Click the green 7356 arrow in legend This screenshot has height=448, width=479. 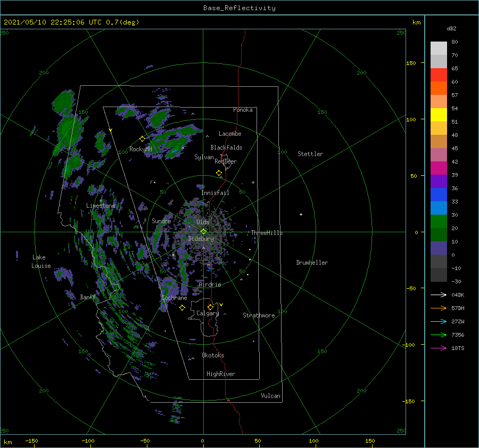point(439,335)
